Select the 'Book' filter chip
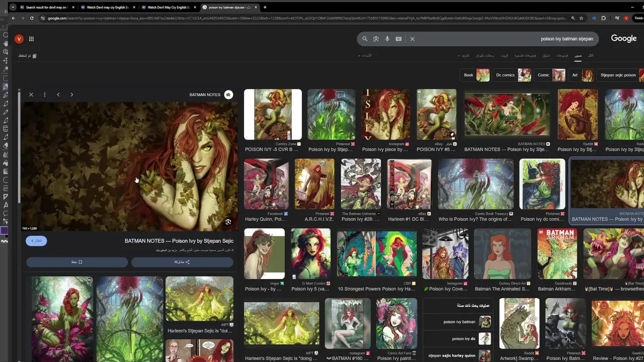 point(476,75)
